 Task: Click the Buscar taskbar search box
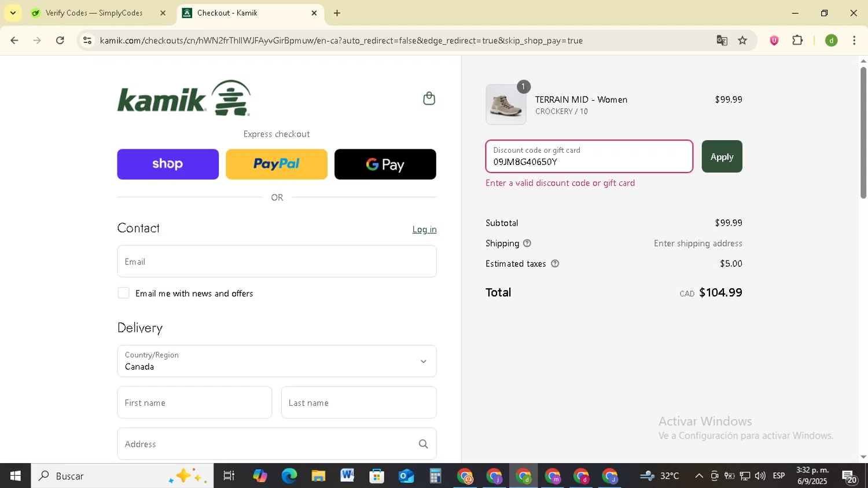(x=122, y=476)
